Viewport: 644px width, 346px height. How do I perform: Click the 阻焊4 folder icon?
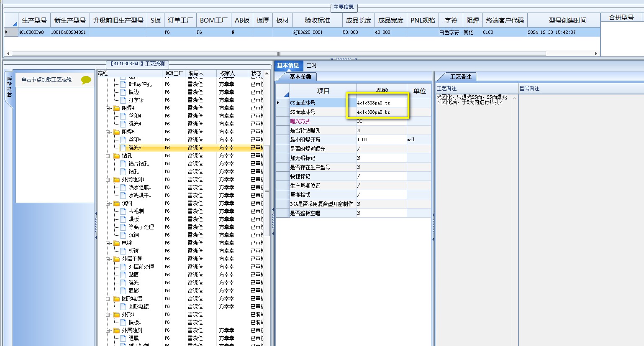pos(116,108)
